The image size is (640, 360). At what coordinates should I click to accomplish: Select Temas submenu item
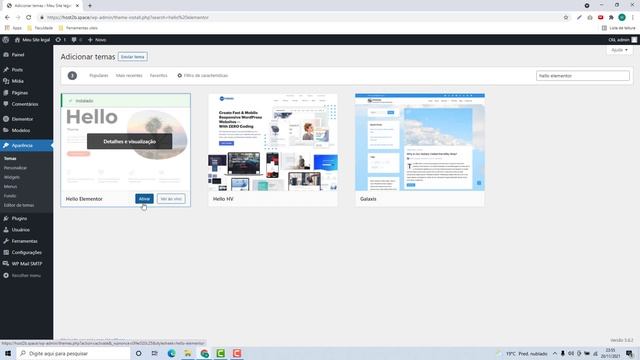(x=10, y=158)
